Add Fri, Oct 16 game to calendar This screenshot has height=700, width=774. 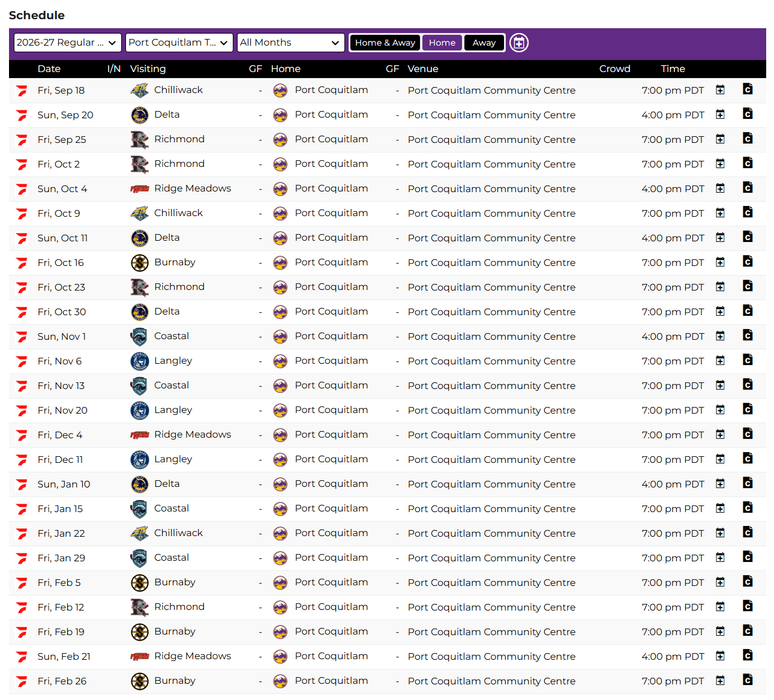(720, 262)
